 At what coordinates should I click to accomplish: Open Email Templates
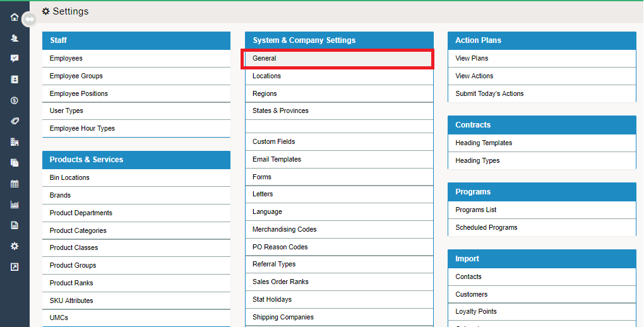click(339, 159)
